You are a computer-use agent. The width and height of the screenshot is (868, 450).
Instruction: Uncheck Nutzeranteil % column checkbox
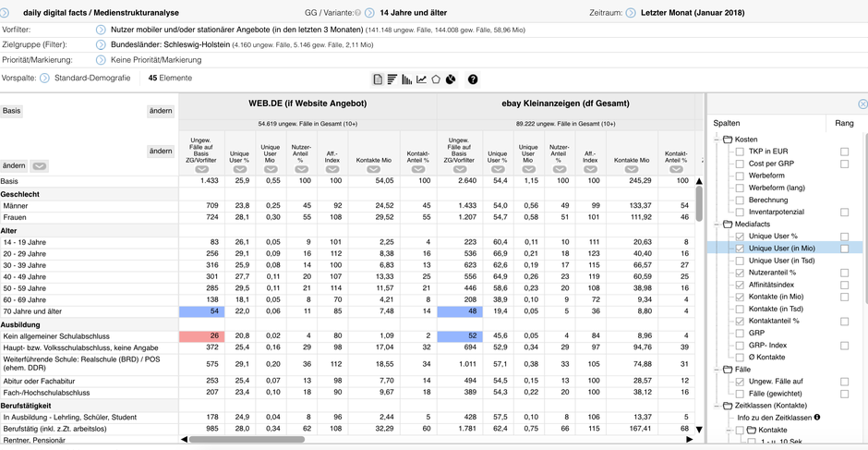pos(740,273)
